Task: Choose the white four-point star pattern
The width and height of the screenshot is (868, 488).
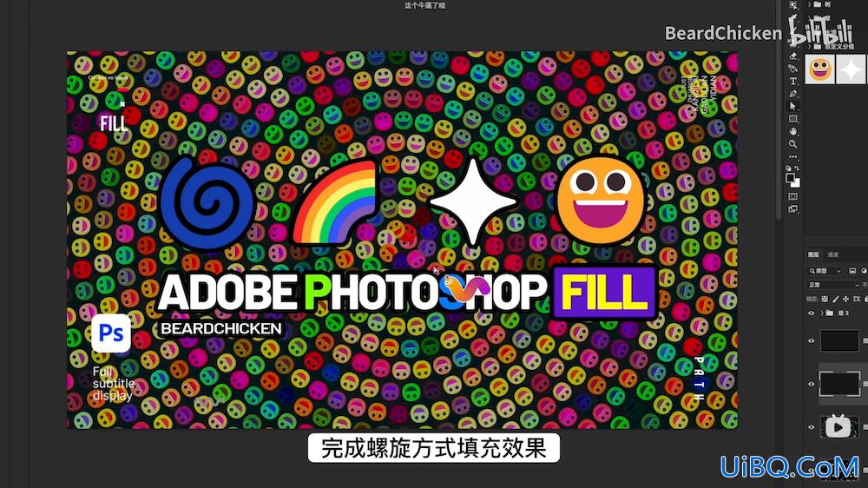Action: point(852,69)
